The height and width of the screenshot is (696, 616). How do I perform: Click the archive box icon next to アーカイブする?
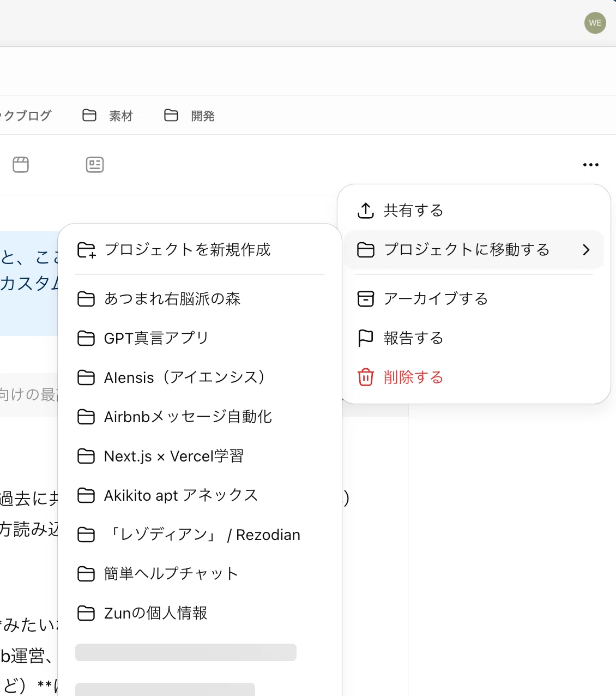[365, 299]
